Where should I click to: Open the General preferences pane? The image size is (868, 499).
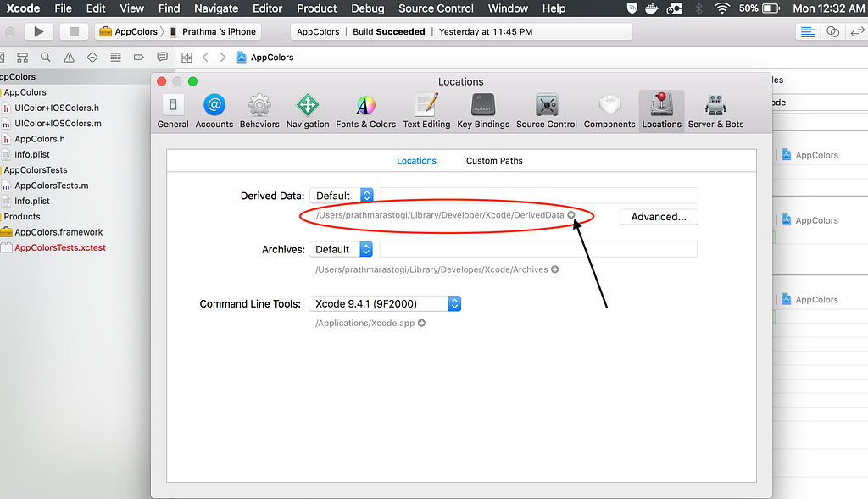[173, 111]
